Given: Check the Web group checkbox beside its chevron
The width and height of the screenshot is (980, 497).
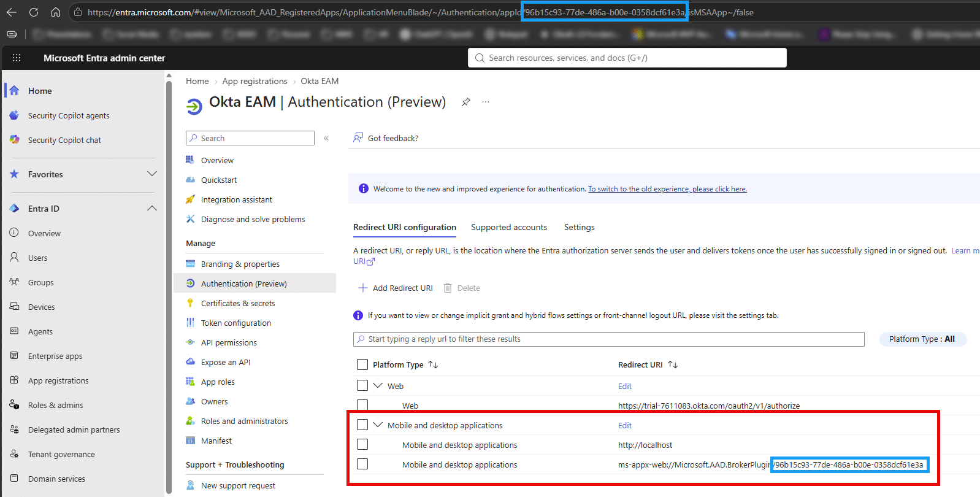Looking at the screenshot, I should 362,385.
